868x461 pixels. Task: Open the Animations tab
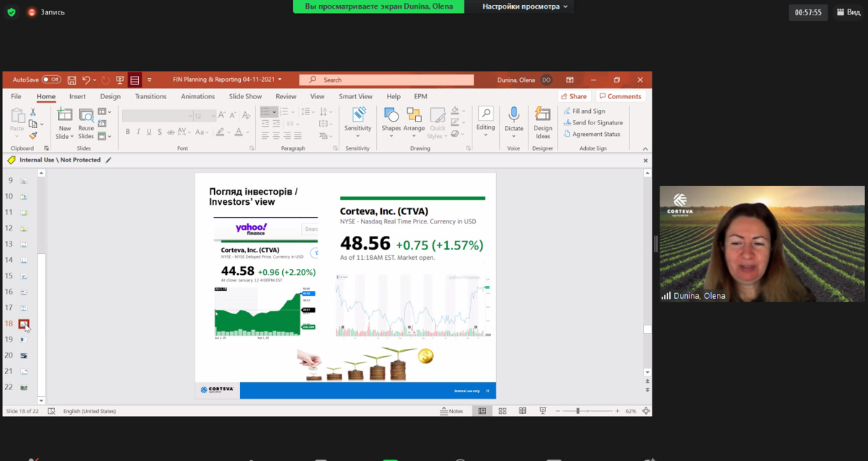pos(197,96)
